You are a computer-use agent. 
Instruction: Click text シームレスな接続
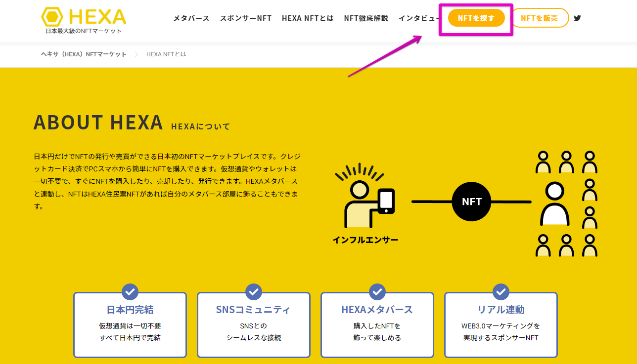pyautogui.click(x=254, y=338)
